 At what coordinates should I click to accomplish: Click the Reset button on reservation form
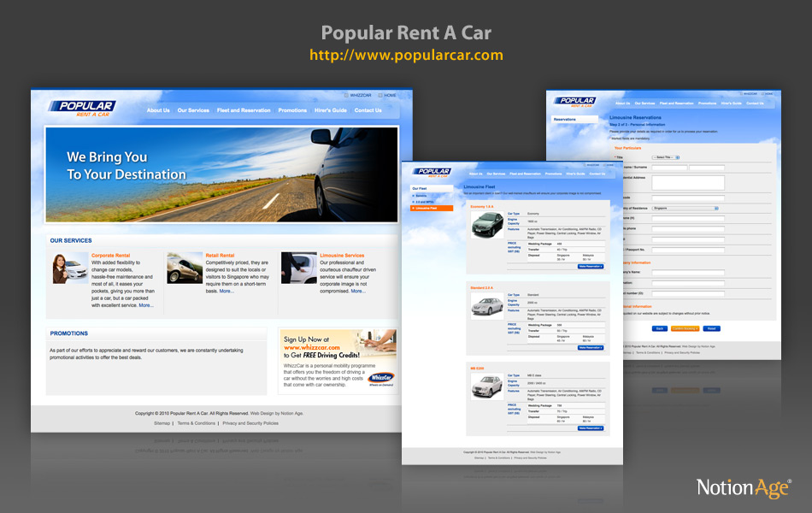[711, 328]
